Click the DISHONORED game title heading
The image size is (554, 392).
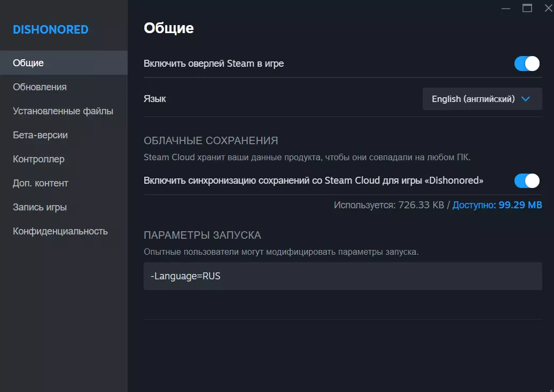pyautogui.click(x=51, y=29)
